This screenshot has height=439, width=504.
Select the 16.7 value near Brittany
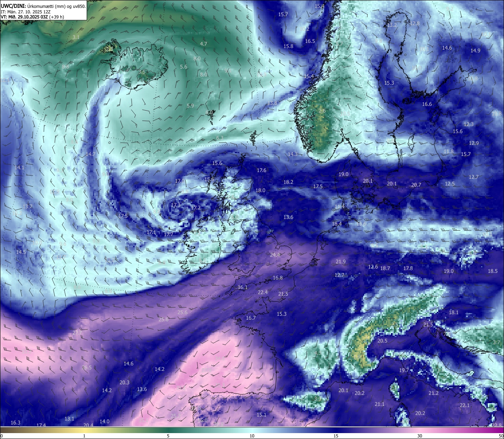click(x=251, y=318)
